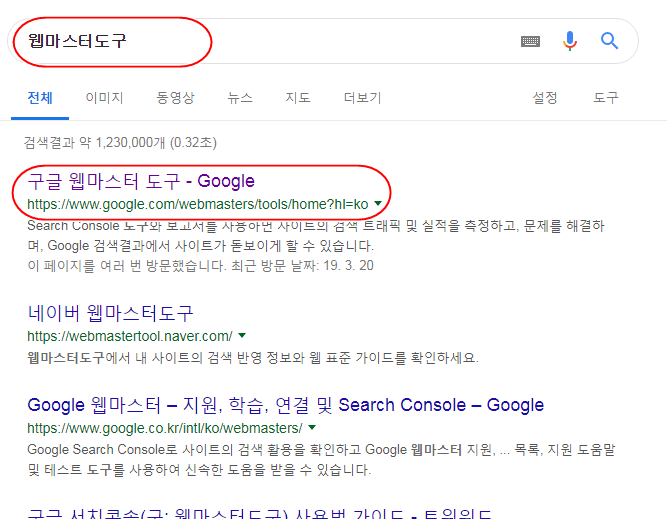
Task: Switch to the 동영상 tab
Action: (x=175, y=98)
